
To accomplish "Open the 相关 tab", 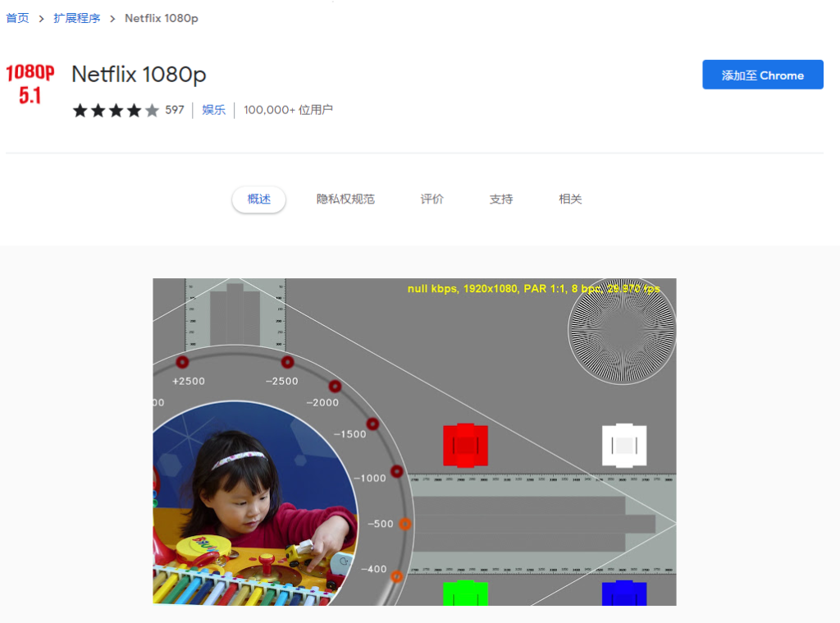I will click(x=570, y=199).
